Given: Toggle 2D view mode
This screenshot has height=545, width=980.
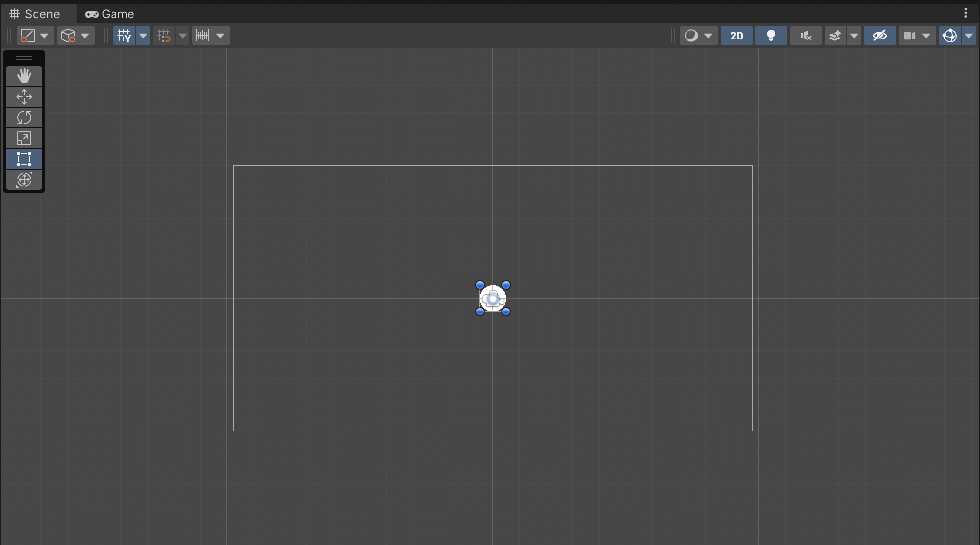Looking at the screenshot, I should [736, 36].
